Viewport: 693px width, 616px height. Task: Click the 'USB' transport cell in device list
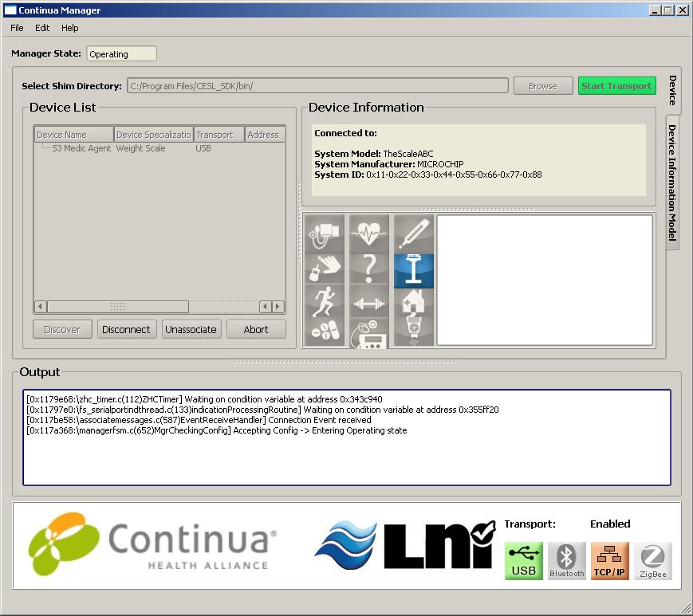click(203, 148)
